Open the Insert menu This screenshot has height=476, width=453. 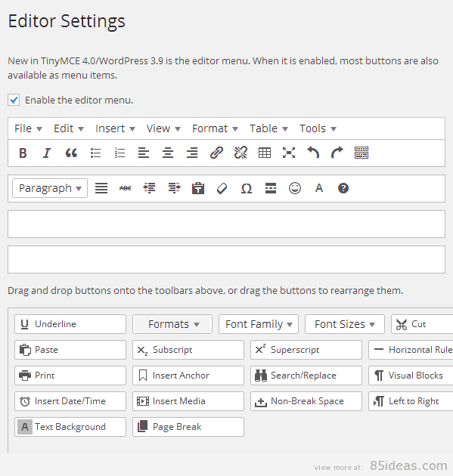(x=115, y=128)
